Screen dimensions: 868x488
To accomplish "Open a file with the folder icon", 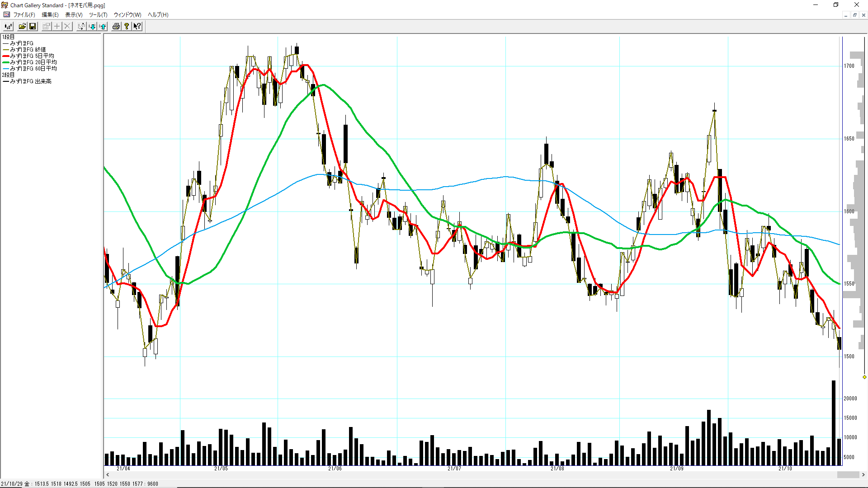I will tap(22, 26).
